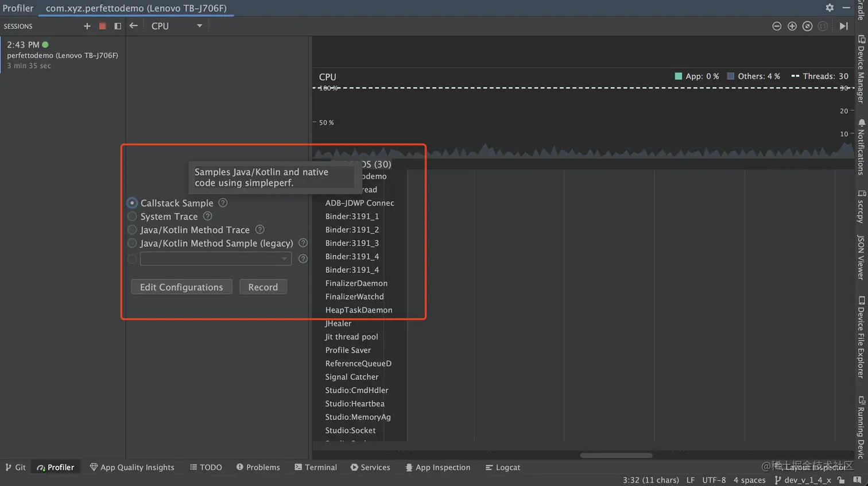Open the Problems tool window

tap(258, 467)
